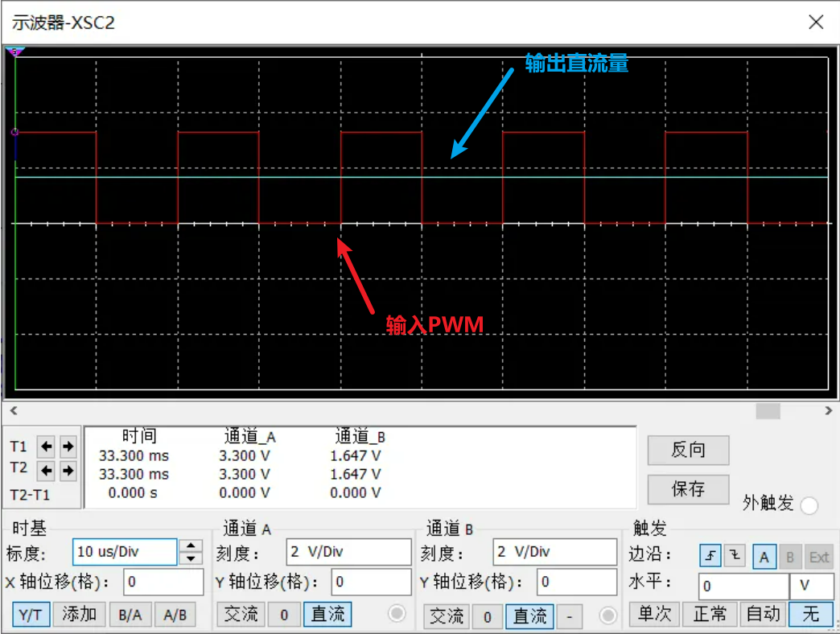Toggle the external trigger radio terminal
The width and height of the screenshot is (840, 634).
pyautogui.click(x=809, y=505)
